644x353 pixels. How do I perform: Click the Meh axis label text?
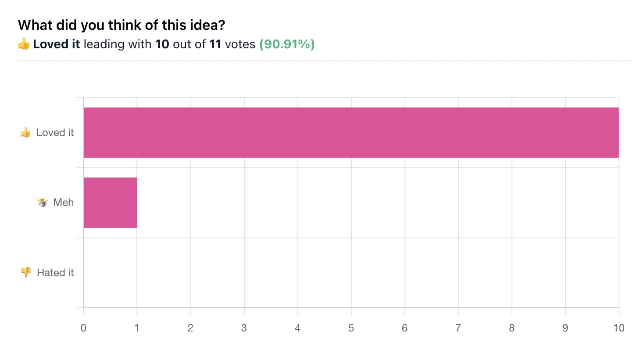pos(64,202)
